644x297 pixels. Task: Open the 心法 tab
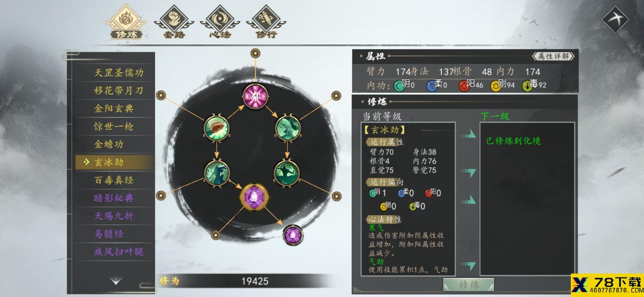click(220, 22)
